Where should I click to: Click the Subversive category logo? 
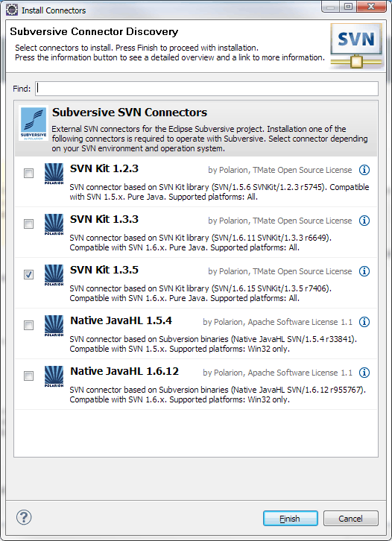point(33,123)
